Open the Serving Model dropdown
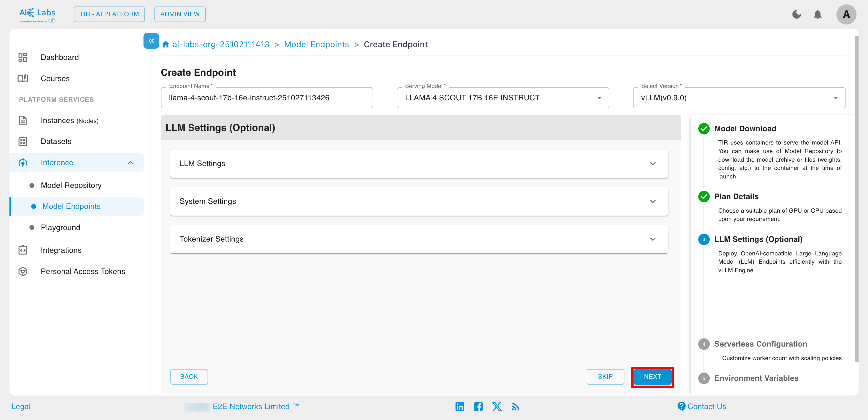This screenshot has width=868, height=420. click(503, 98)
